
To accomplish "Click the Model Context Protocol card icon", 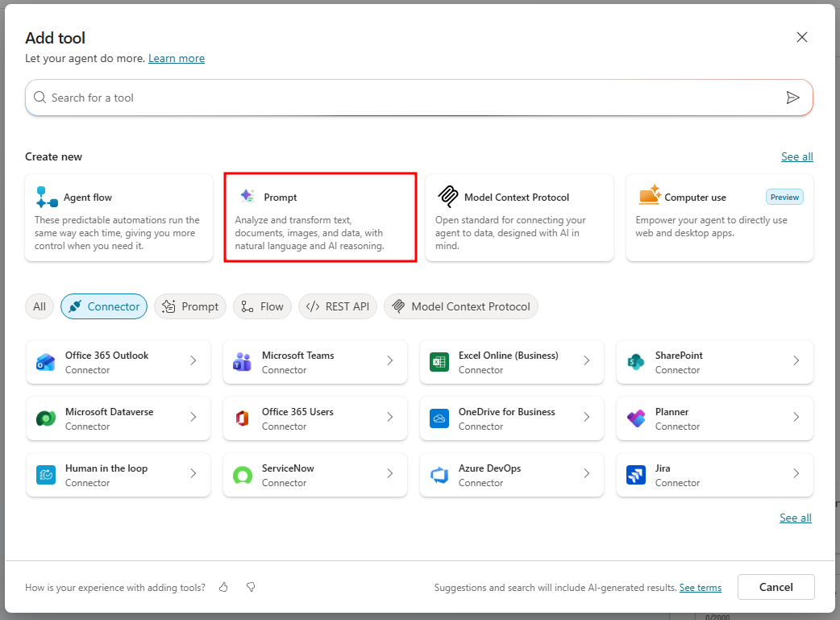I will tap(448, 197).
